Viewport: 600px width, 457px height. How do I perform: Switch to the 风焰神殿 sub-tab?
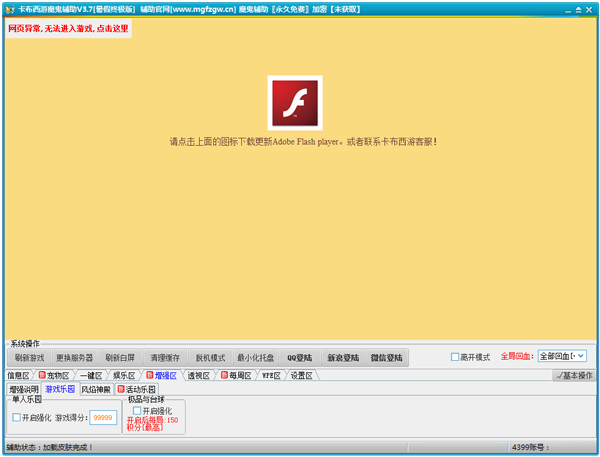[96, 390]
